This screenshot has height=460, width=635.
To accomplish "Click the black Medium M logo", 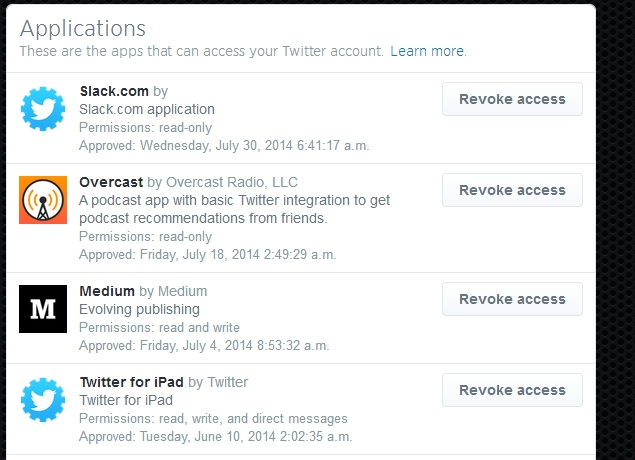I will tap(43, 309).
